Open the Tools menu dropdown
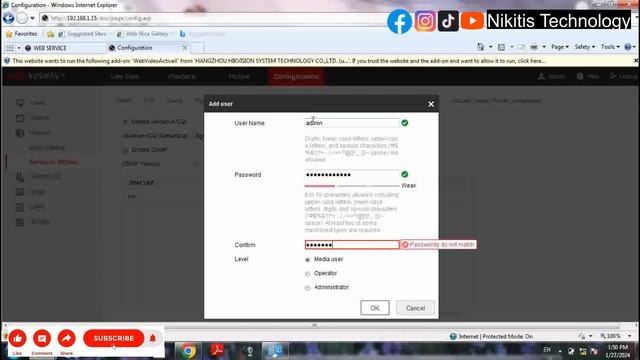Screen dimensions: 640x360 610,47
